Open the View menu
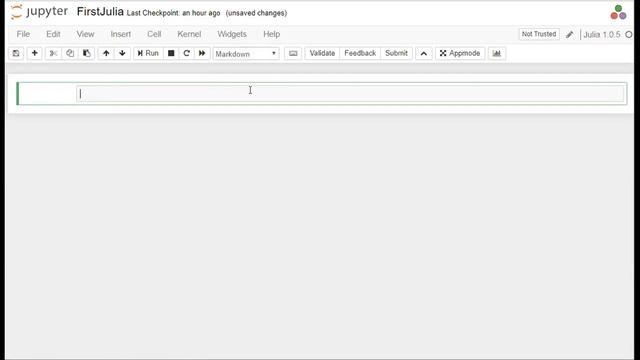 tap(85, 34)
